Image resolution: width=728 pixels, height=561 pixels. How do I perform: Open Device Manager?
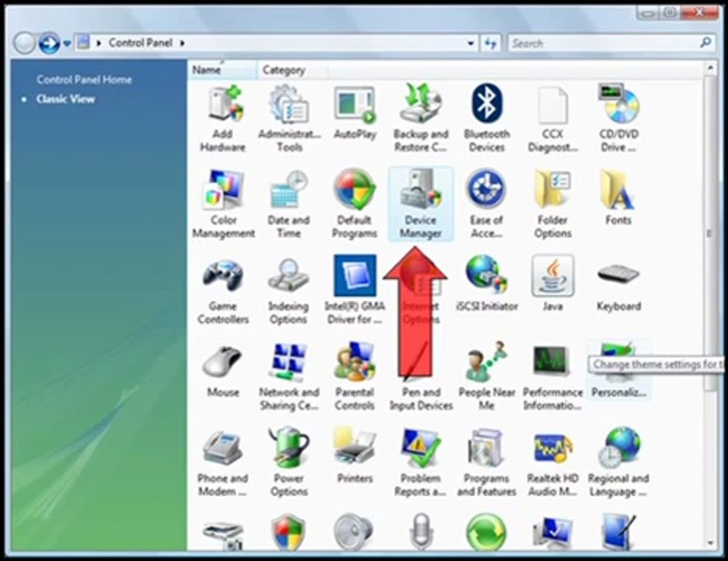421,205
